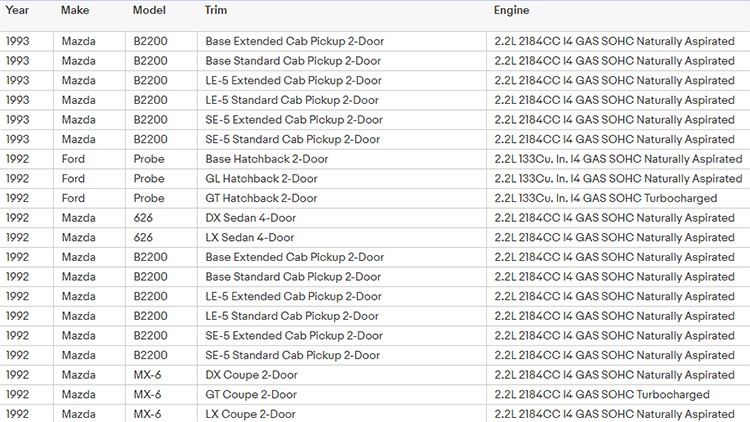750x422 pixels.
Task: Click the Engine column header
Action: (x=511, y=10)
